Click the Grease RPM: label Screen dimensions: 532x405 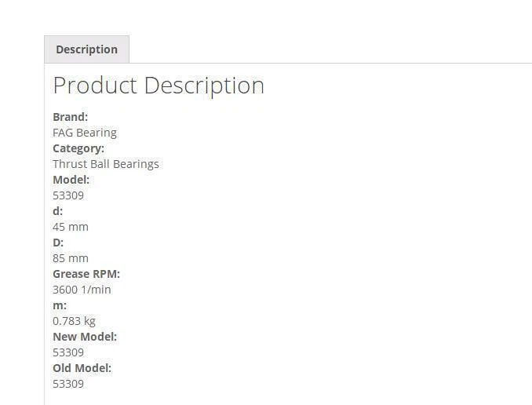click(86, 274)
